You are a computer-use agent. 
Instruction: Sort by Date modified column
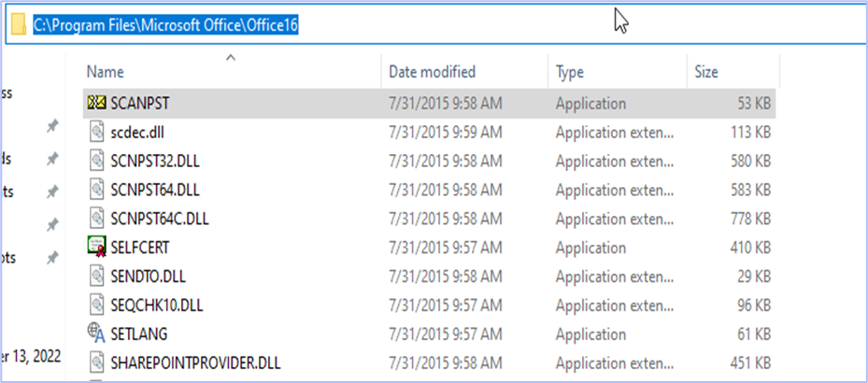[432, 72]
